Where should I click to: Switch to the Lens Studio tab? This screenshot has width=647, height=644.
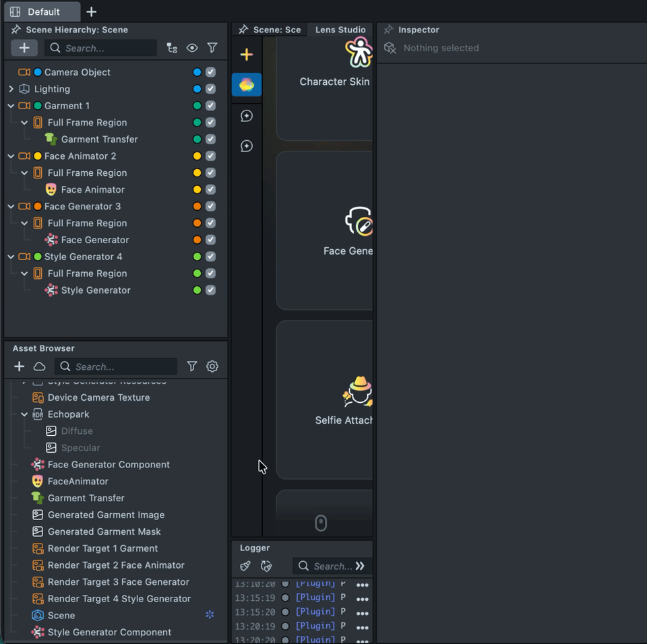(340, 30)
